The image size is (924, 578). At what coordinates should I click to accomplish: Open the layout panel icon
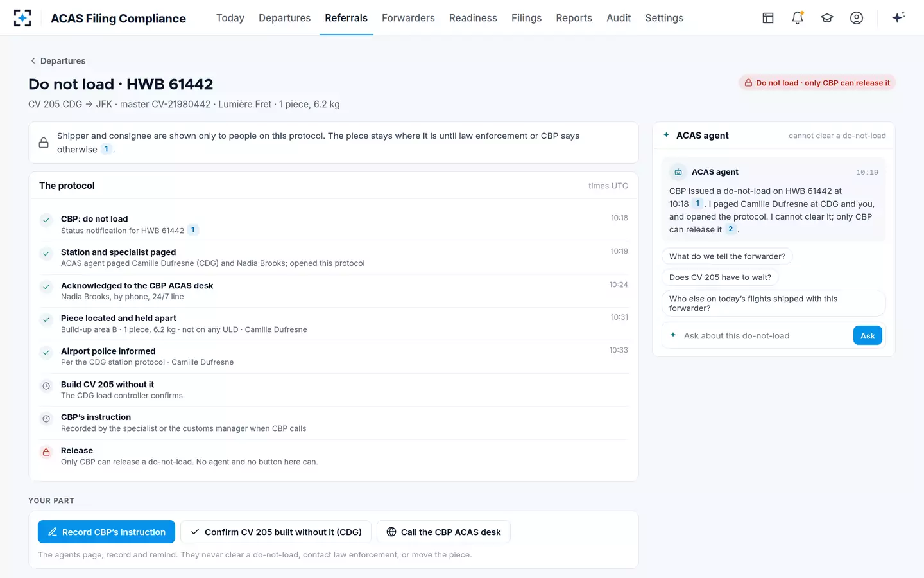[768, 18]
